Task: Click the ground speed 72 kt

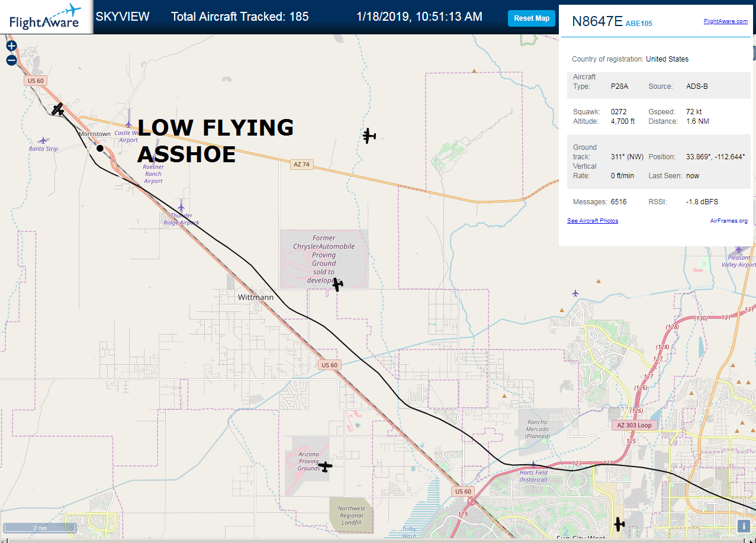Action: 694,112
